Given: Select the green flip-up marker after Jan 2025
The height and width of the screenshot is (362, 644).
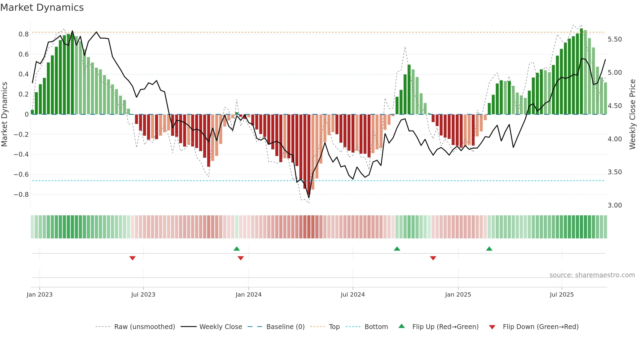Looking at the screenshot, I should 489,249.
